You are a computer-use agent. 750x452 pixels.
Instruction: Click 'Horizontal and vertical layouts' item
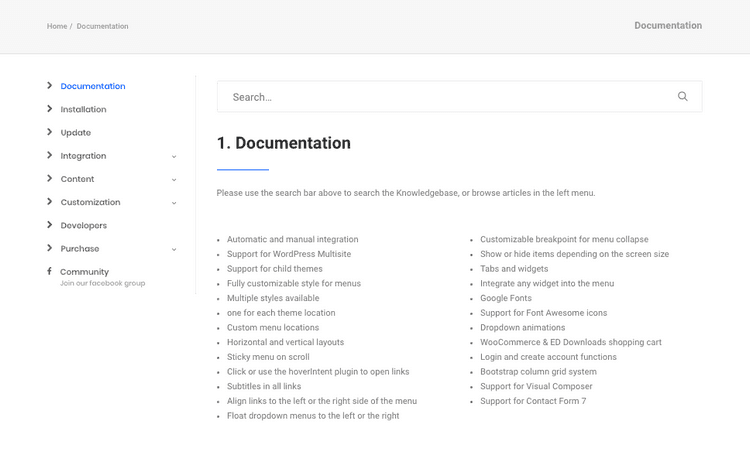coord(286,342)
